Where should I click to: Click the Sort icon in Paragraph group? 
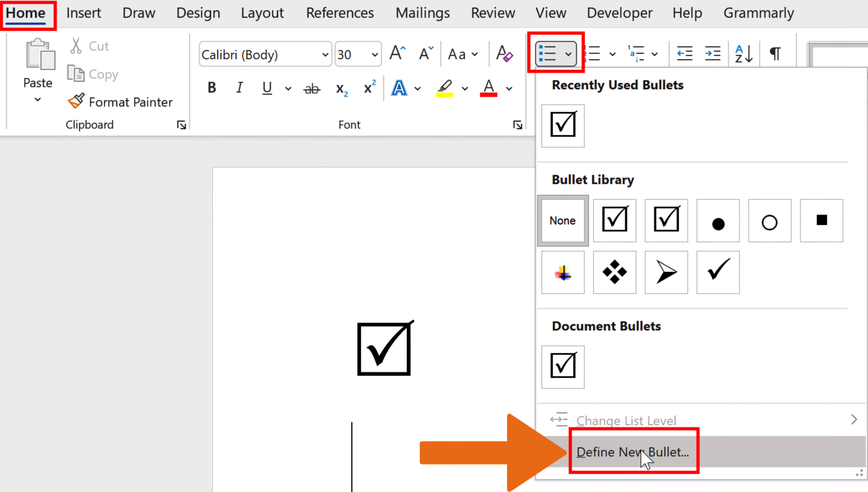(744, 53)
